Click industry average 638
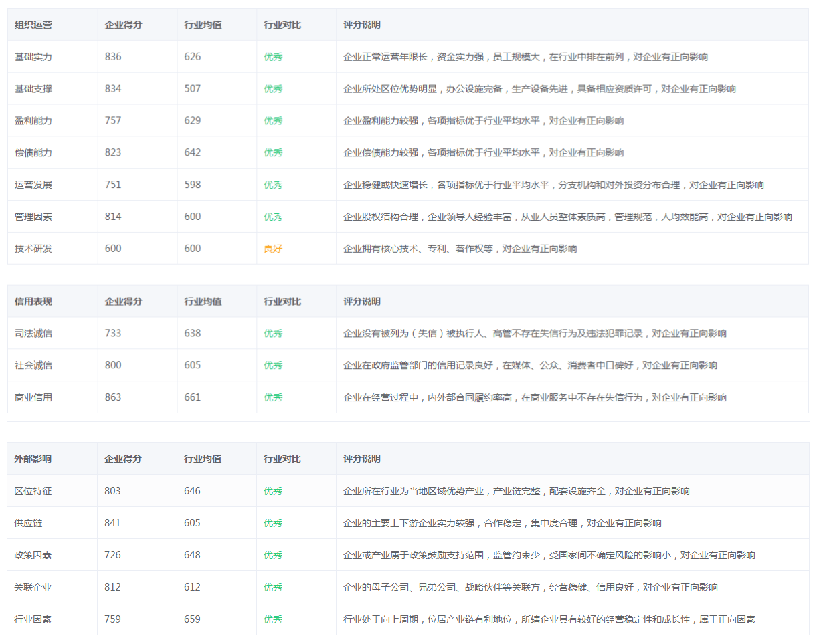Screen dimensions: 817x644 193,334
